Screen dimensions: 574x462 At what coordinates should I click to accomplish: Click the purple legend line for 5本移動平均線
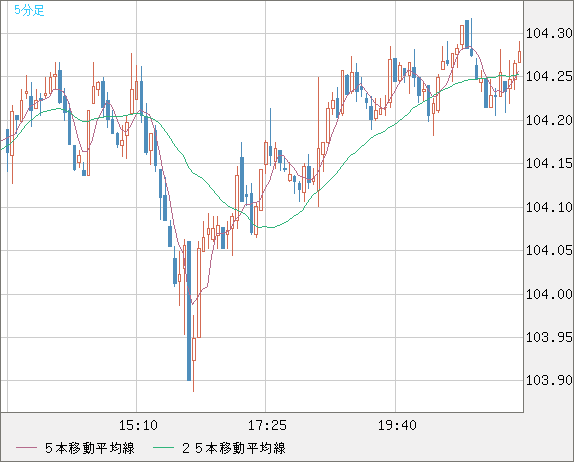26,448
